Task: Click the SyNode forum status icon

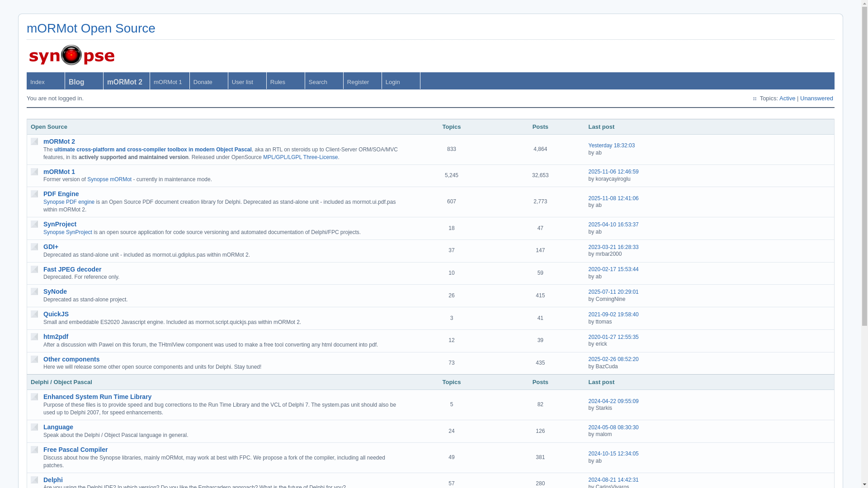Action: (x=34, y=291)
